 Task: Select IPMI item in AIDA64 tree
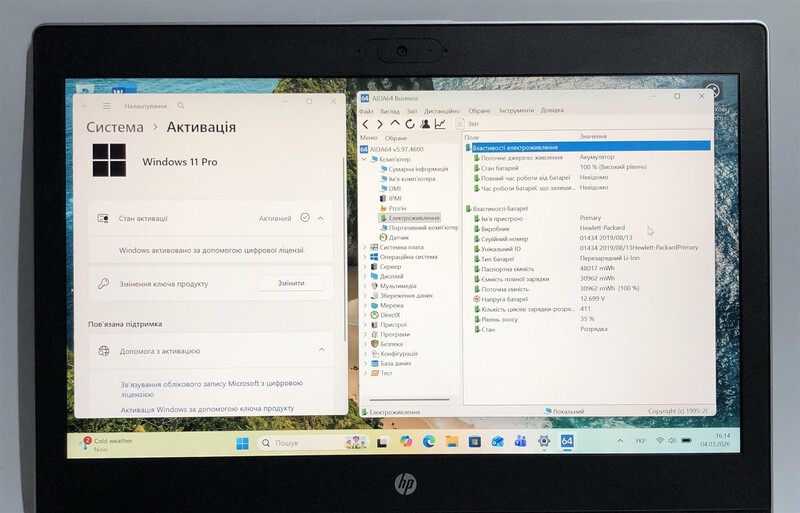tap(391, 199)
